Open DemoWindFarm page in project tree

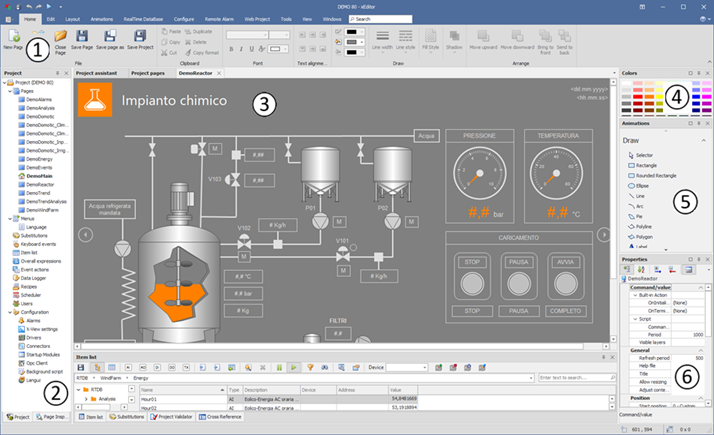(40, 209)
